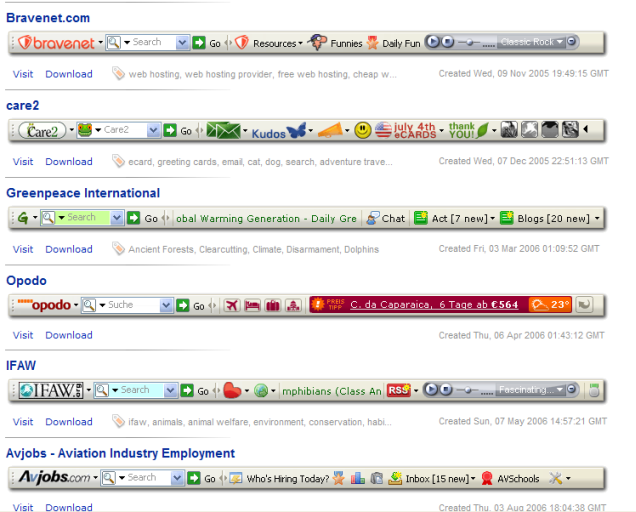Adjust the IFAW radio volume slider

(x=467, y=390)
